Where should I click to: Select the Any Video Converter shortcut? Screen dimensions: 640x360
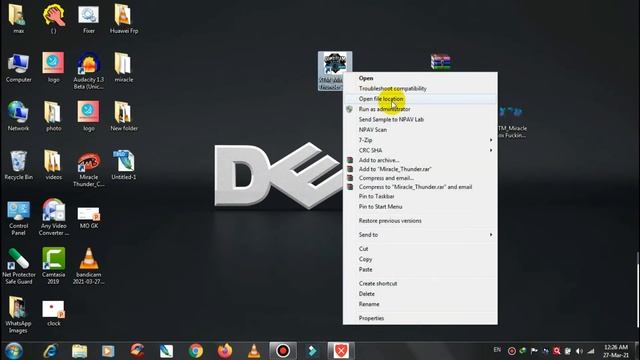tap(53, 218)
